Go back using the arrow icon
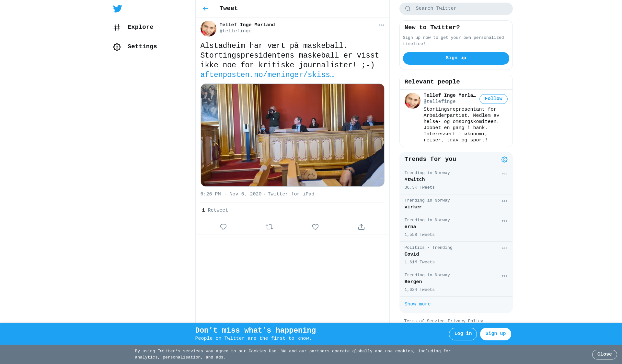The image size is (622, 364). click(205, 9)
